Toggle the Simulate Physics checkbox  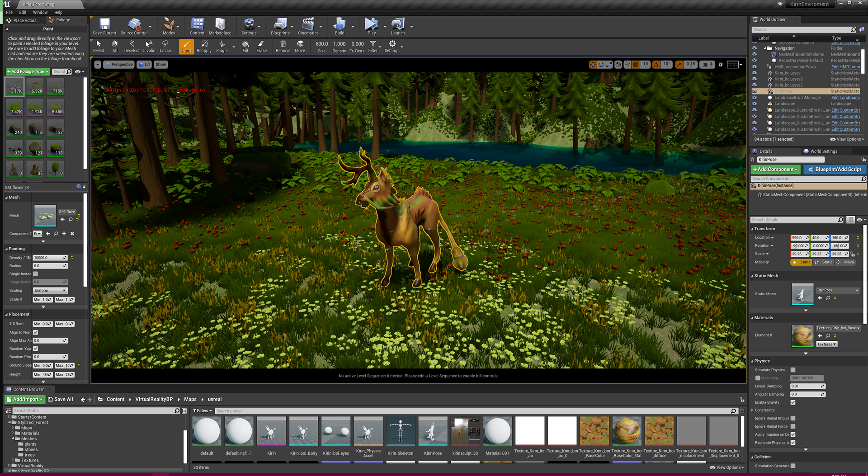[x=793, y=370]
